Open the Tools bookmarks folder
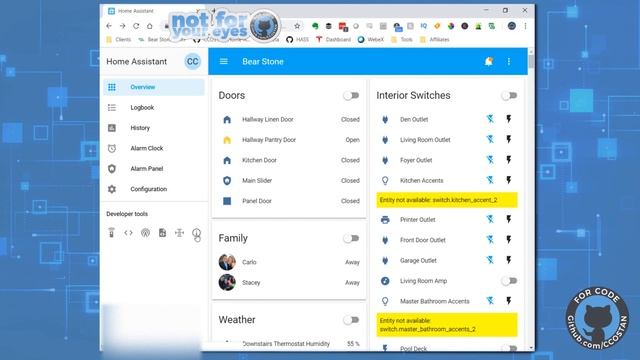The height and width of the screenshot is (360, 640). click(x=402, y=40)
